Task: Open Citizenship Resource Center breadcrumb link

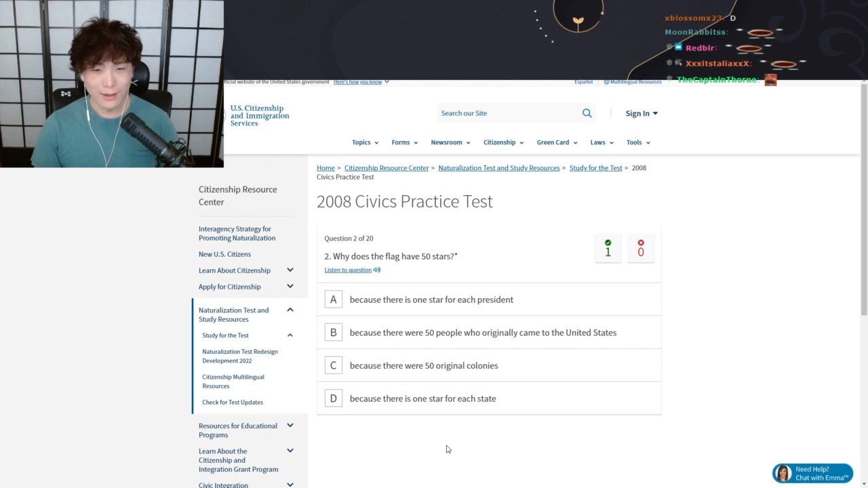Action: [x=387, y=168]
